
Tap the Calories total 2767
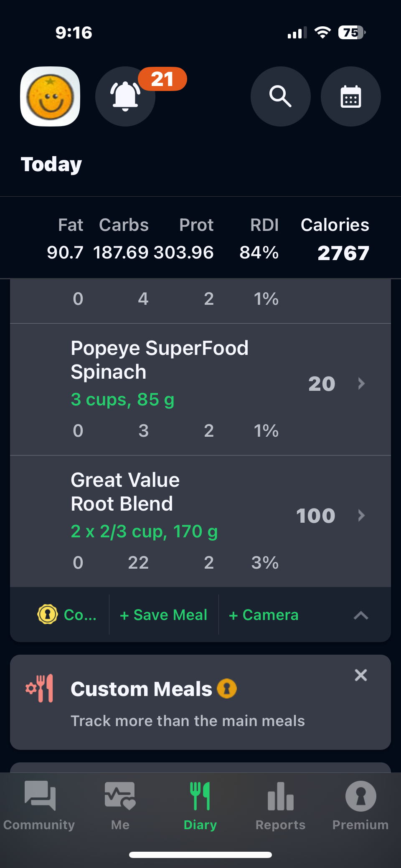coord(343,253)
